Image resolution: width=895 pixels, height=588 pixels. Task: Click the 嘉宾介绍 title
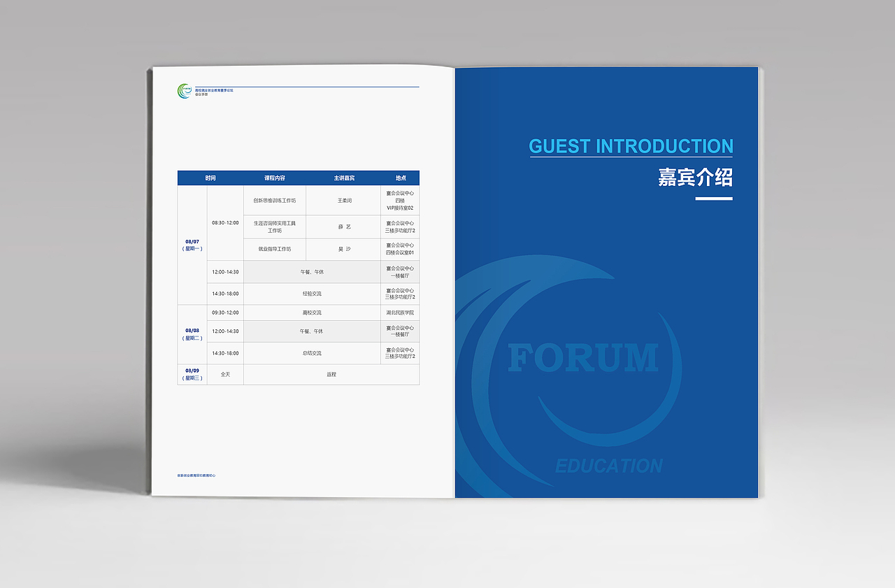click(x=696, y=177)
